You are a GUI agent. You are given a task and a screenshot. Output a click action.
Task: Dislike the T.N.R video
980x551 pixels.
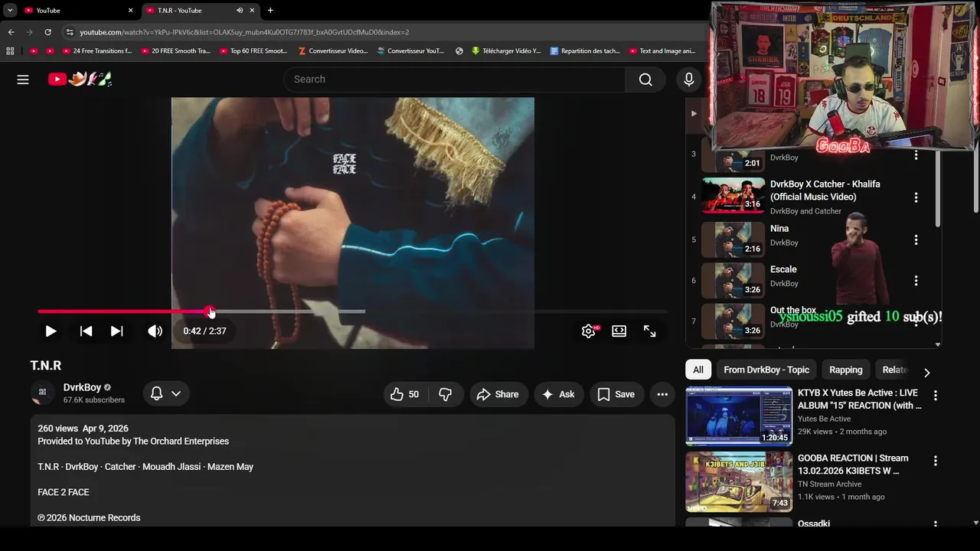click(445, 394)
